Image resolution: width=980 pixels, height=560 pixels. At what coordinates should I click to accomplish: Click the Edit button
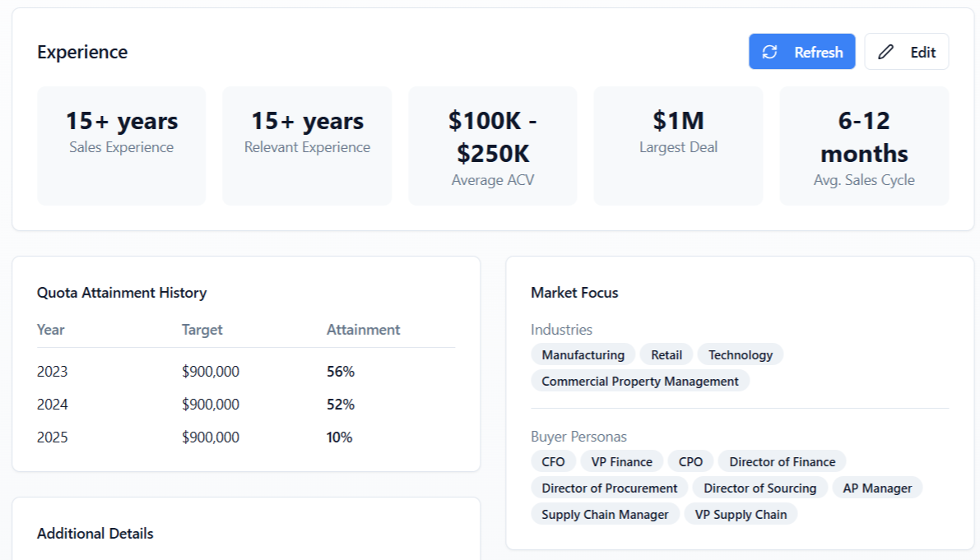point(906,52)
